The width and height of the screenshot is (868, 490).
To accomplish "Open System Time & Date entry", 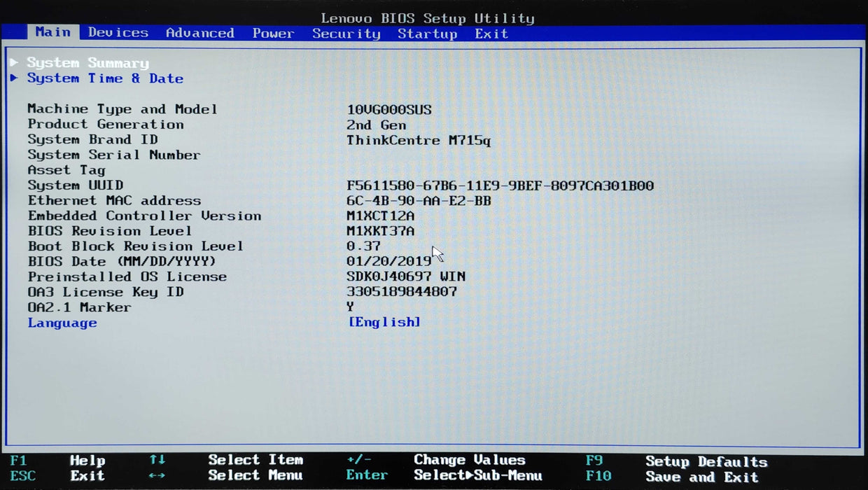I will (x=105, y=78).
